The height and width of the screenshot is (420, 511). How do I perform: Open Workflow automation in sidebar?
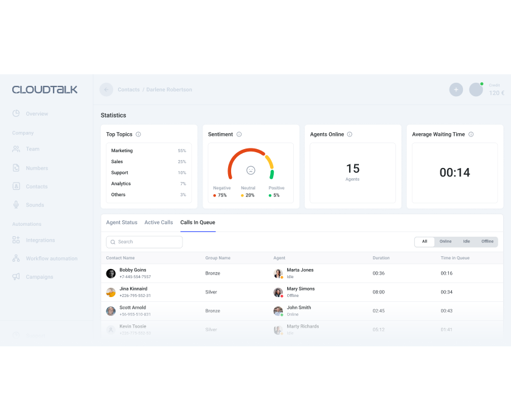coord(51,259)
